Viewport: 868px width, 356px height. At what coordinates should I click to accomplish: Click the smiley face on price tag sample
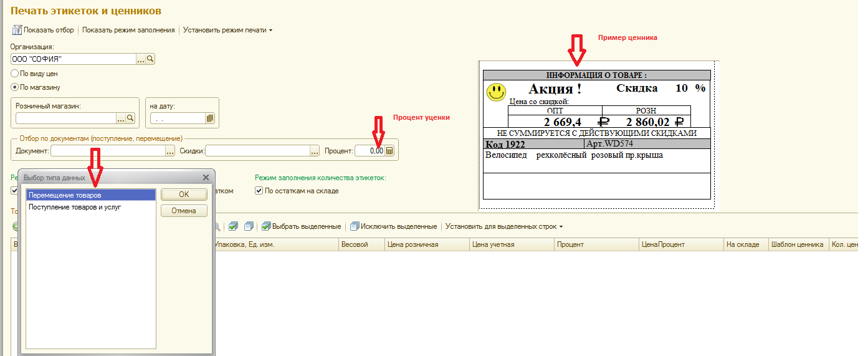[x=496, y=92]
